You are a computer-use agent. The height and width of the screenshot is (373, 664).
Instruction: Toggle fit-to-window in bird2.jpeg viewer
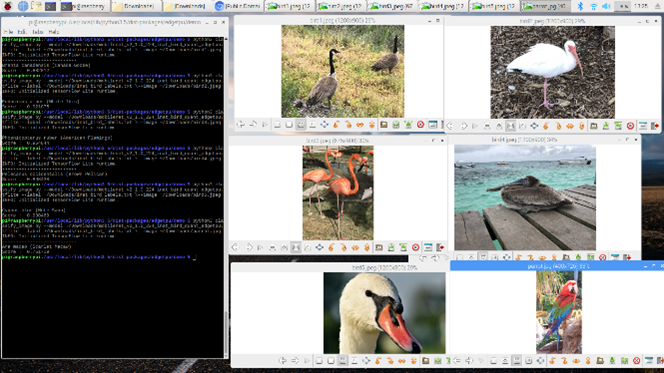(511, 126)
